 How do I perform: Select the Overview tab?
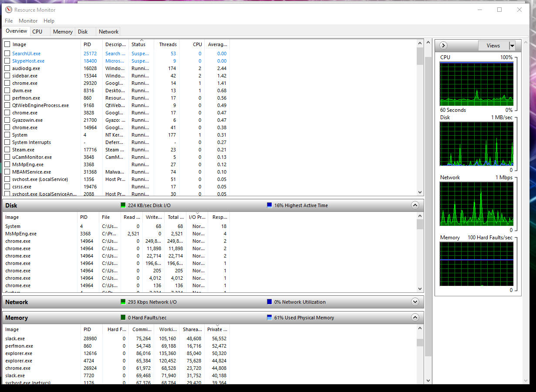tap(16, 31)
